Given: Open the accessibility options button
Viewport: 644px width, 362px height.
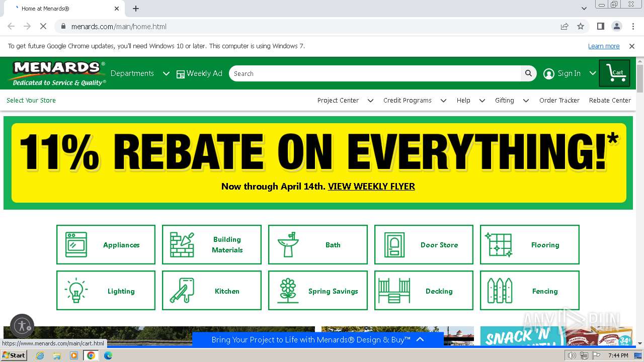Looking at the screenshot, I should 22,326.
